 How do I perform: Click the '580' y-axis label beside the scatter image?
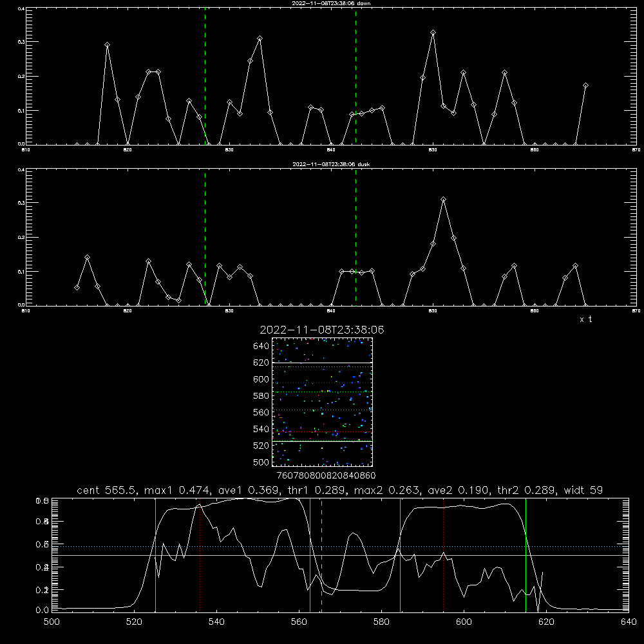pos(261,396)
